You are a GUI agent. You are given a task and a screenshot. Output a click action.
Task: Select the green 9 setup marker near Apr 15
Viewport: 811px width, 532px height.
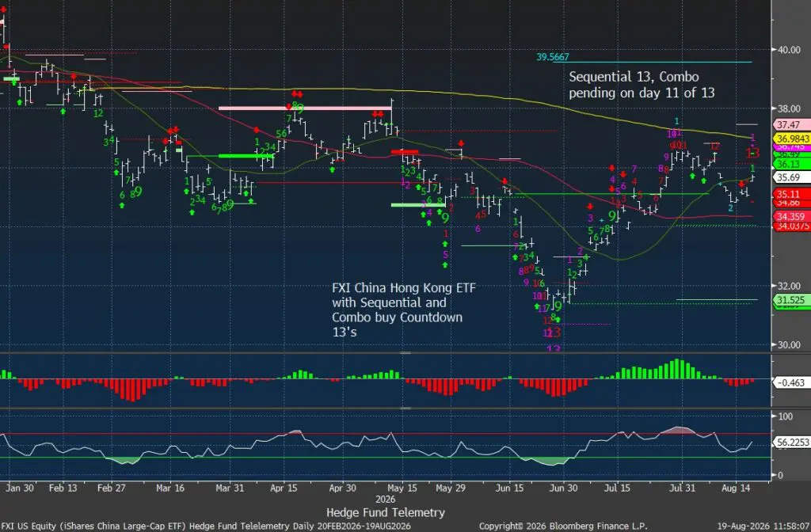300,109
